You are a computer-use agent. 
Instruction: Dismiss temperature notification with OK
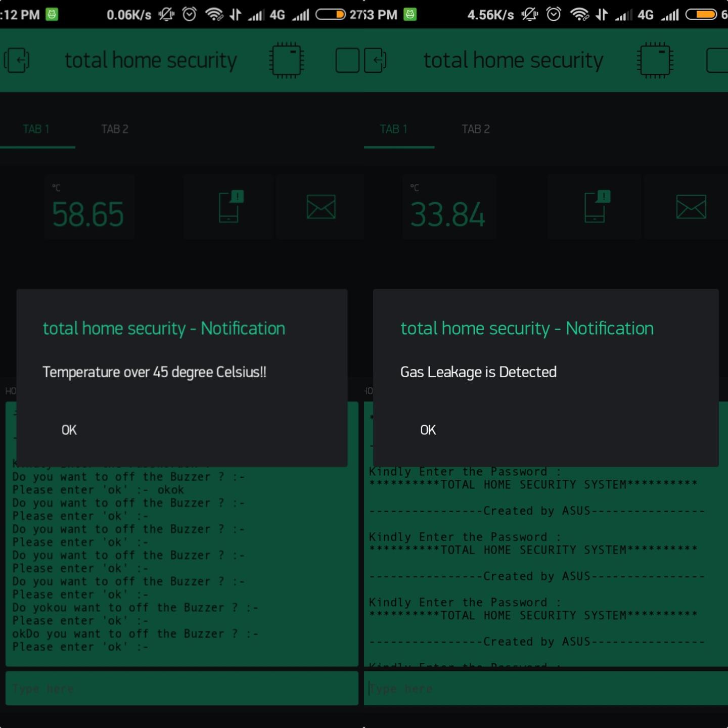[69, 430]
